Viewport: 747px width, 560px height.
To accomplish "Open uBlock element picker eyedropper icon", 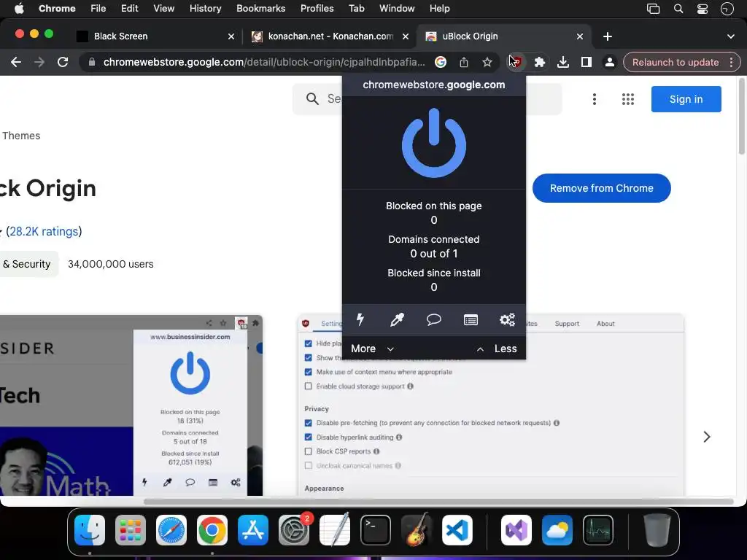I will [397, 319].
